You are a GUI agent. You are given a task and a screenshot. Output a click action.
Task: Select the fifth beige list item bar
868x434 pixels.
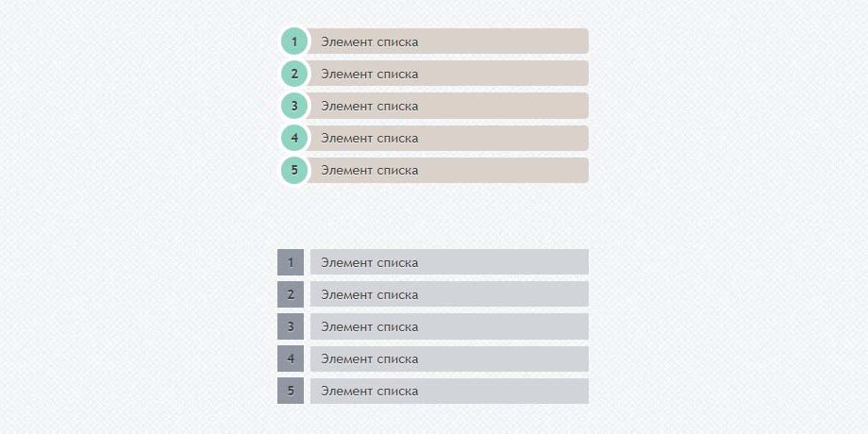pyautogui.click(x=449, y=170)
